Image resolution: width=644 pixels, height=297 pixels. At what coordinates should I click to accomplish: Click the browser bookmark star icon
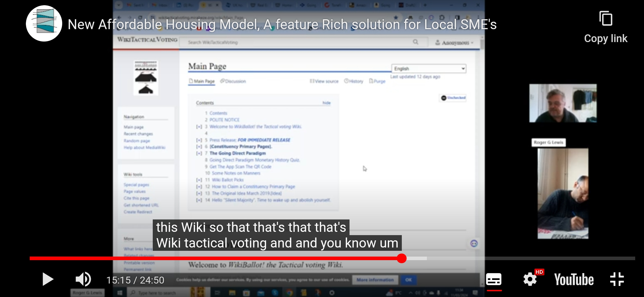pyautogui.click(x=396, y=17)
